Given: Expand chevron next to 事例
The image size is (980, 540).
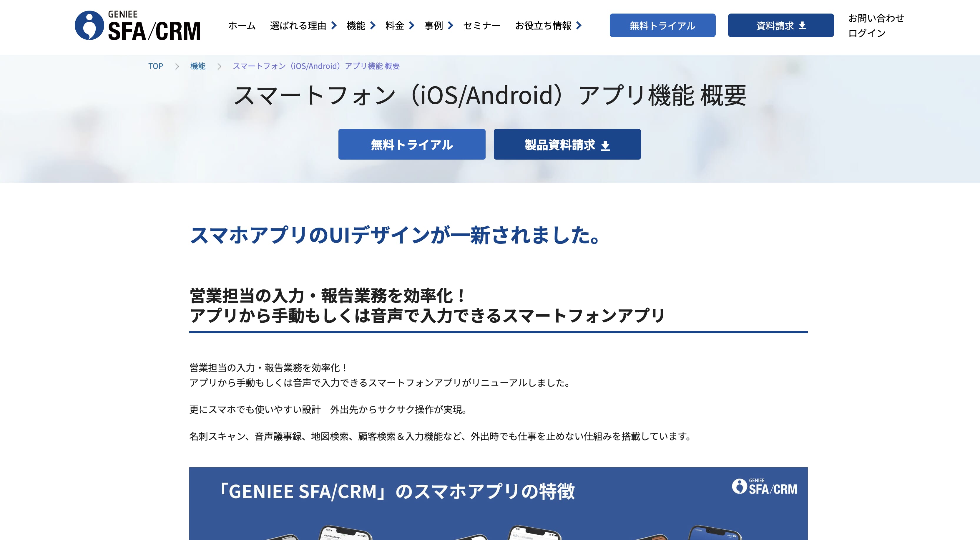Looking at the screenshot, I should coord(451,26).
